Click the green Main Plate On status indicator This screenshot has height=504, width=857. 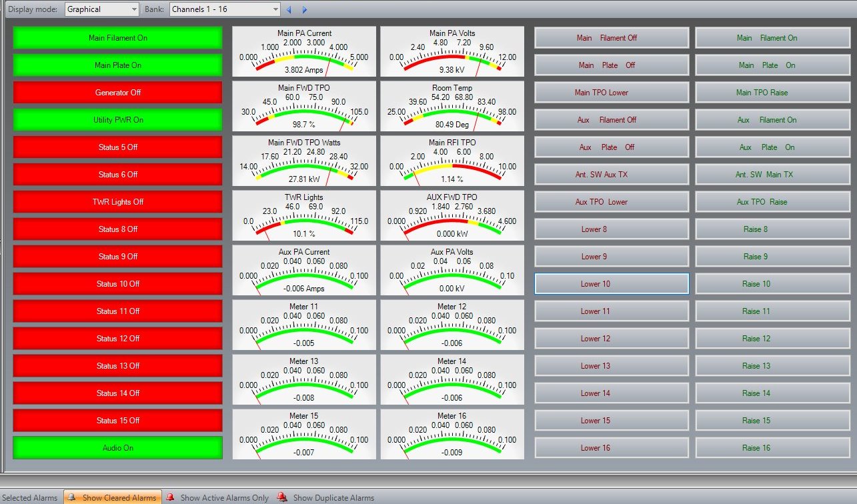tap(118, 65)
